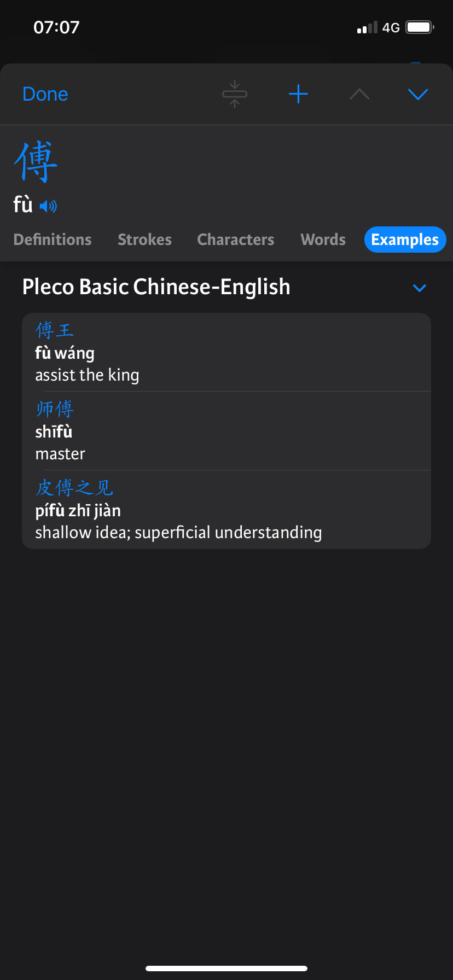This screenshot has width=453, height=980.
Task: Switch to the Definitions tab
Action: 53,240
